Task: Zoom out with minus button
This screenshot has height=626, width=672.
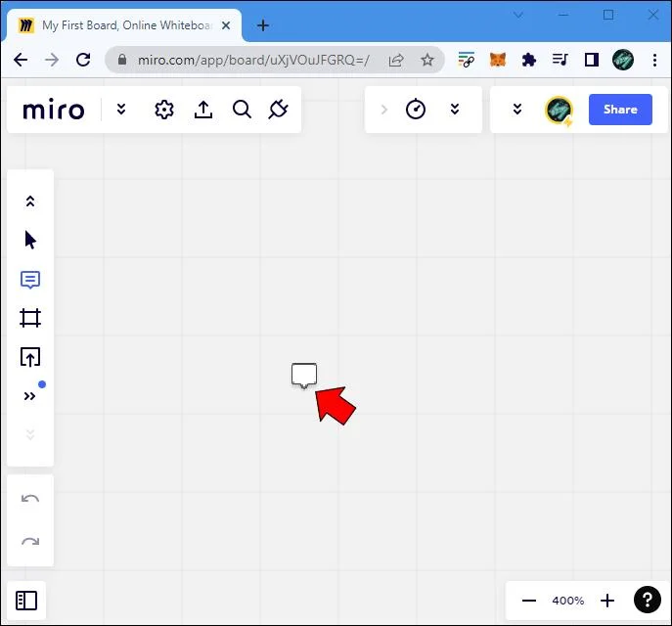Action: point(529,601)
